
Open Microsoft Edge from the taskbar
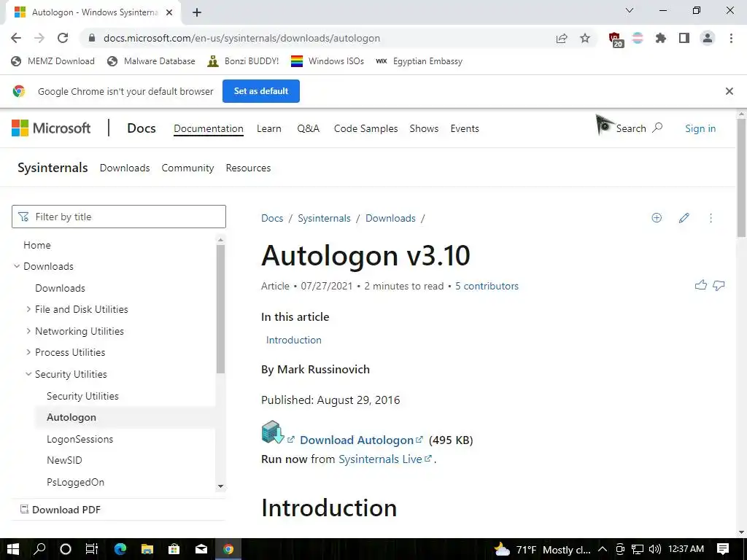tap(120, 549)
